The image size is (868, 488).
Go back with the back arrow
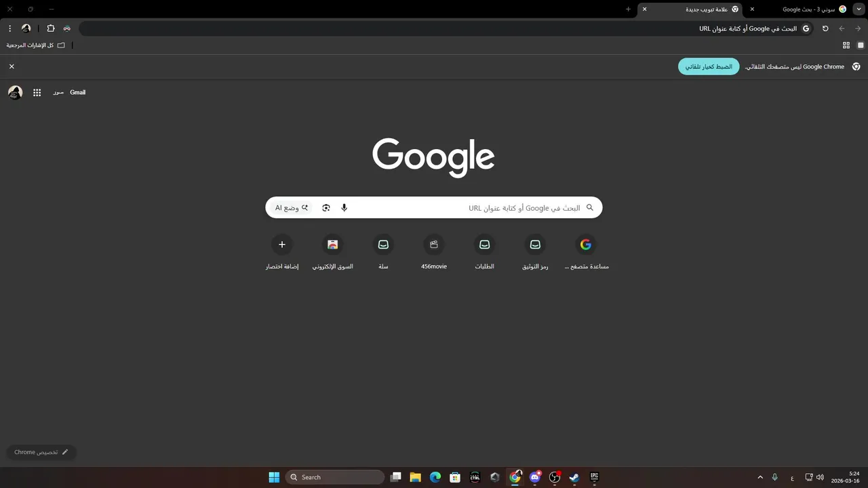tap(842, 28)
